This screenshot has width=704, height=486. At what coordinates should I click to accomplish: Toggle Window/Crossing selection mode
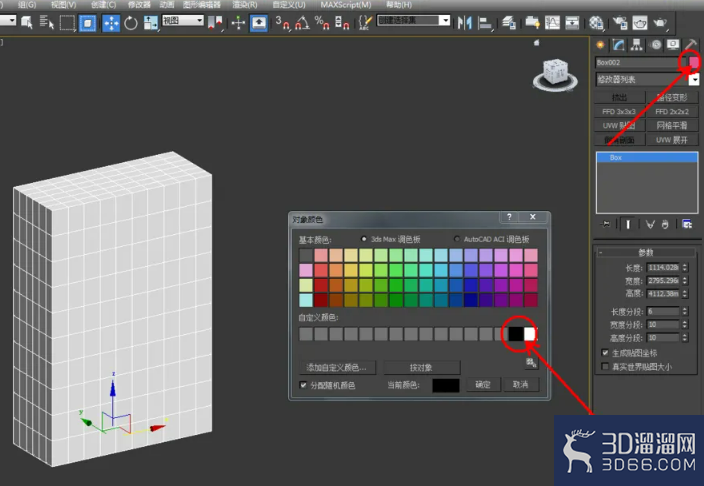coord(88,22)
